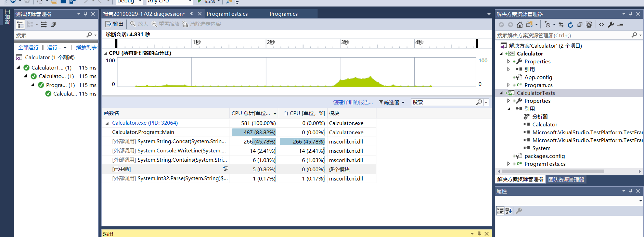
Task: Click the alphabetical sort icon in Properties panel
Action: (x=509, y=211)
